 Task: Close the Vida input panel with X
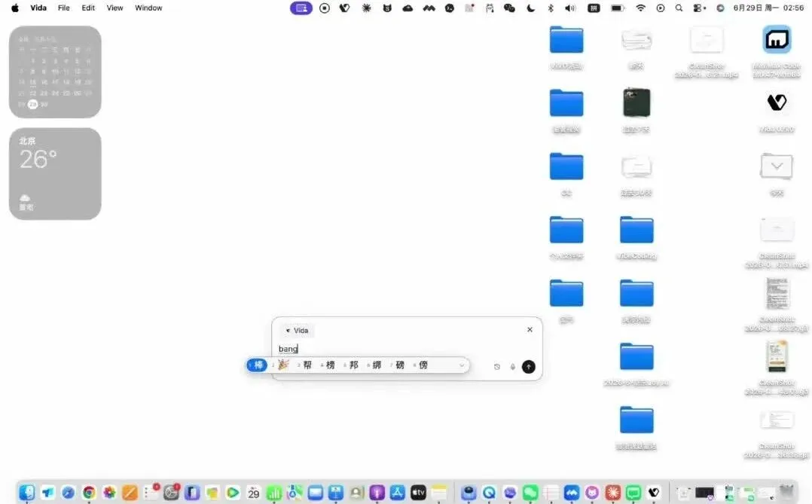click(x=530, y=329)
